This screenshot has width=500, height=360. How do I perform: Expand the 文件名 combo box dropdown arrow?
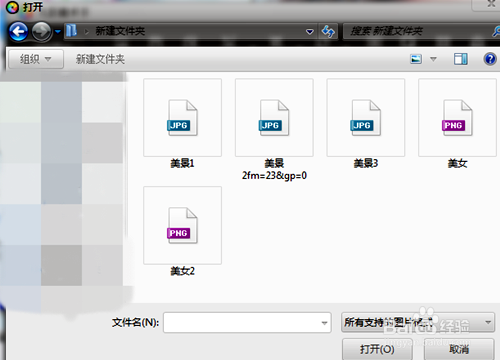tap(324, 323)
